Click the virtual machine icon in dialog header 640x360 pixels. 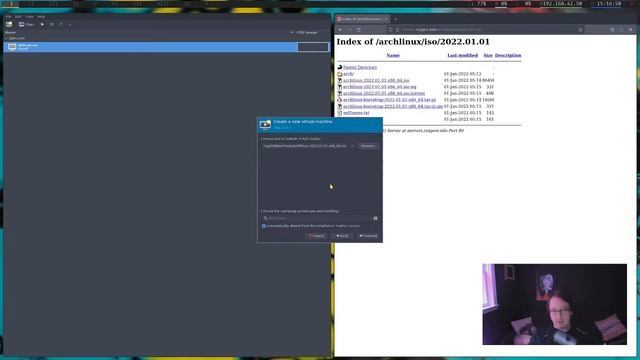point(265,124)
